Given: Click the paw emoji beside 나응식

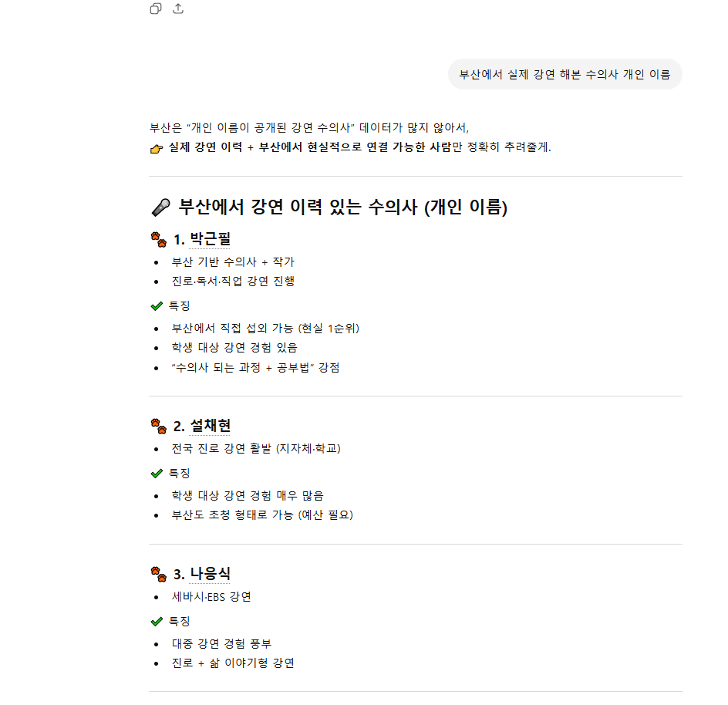Looking at the screenshot, I should point(159,574).
